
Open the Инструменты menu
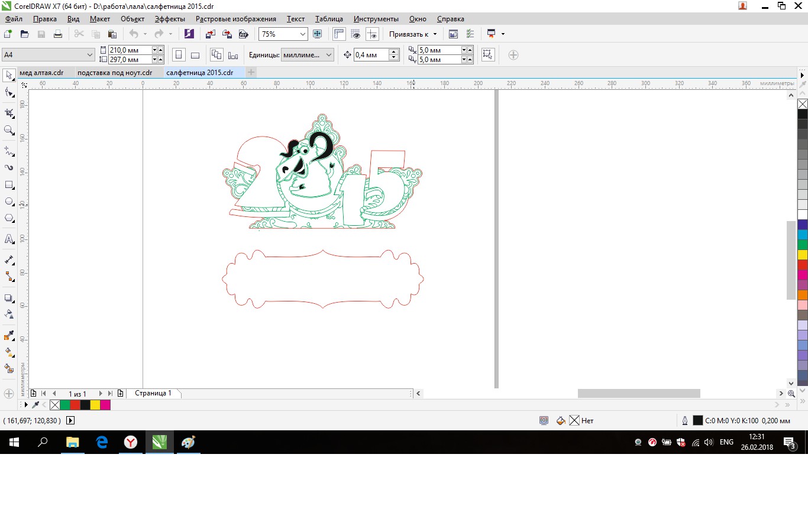pyautogui.click(x=376, y=19)
